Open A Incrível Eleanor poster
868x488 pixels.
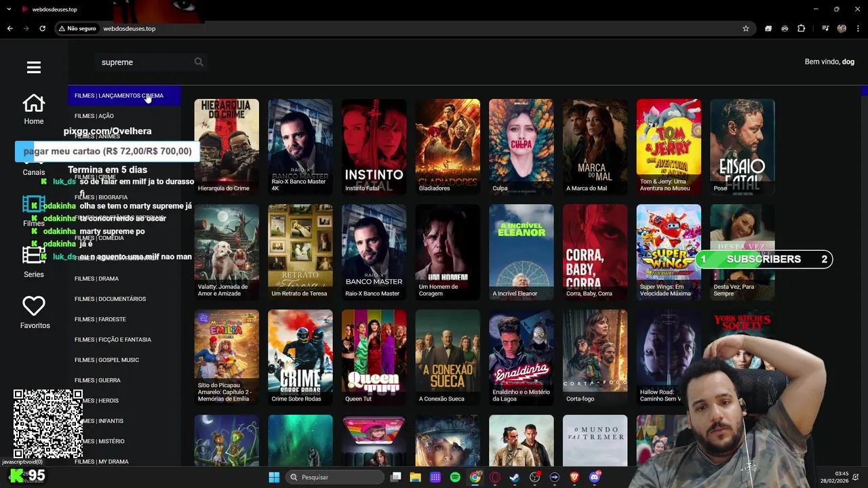pos(521,251)
